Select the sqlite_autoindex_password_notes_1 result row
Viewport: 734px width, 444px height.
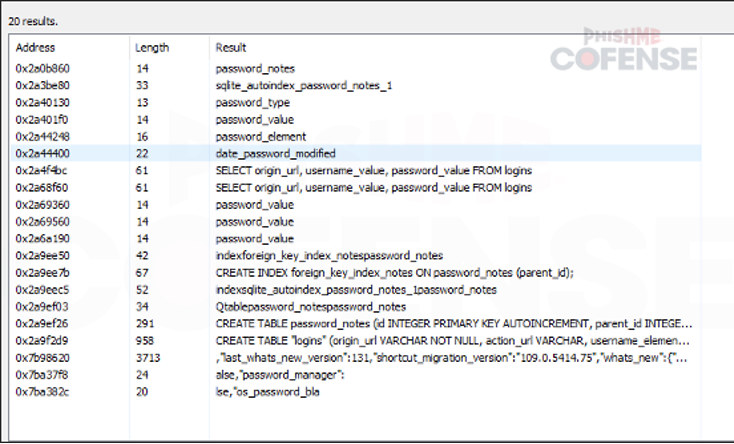(303, 86)
